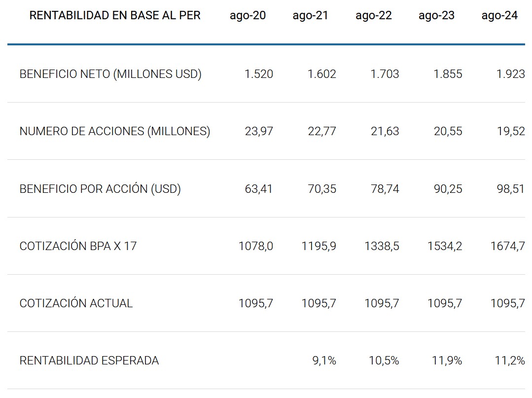Click the NUMERO DE ACCIONES (MILLONES) row label
The height and width of the screenshot is (398, 532).
point(115,132)
